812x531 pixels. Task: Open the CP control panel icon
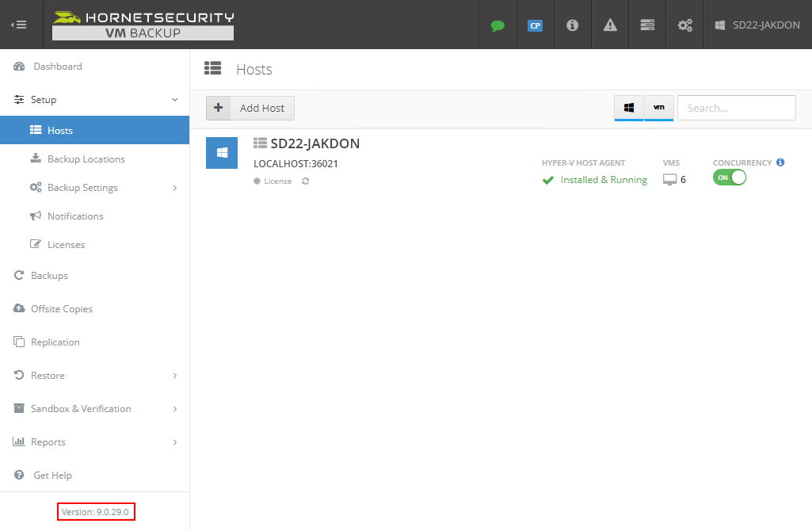pyautogui.click(x=535, y=25)
